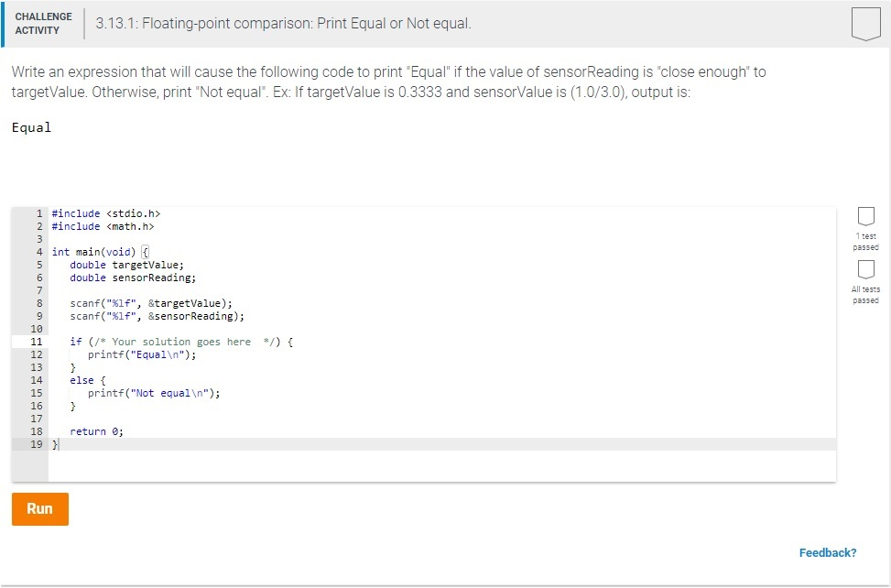Viewport: 891px width, 588px height.
Task: Click the 'All tests passed' shield badge
Action: (x=864, y=271)
